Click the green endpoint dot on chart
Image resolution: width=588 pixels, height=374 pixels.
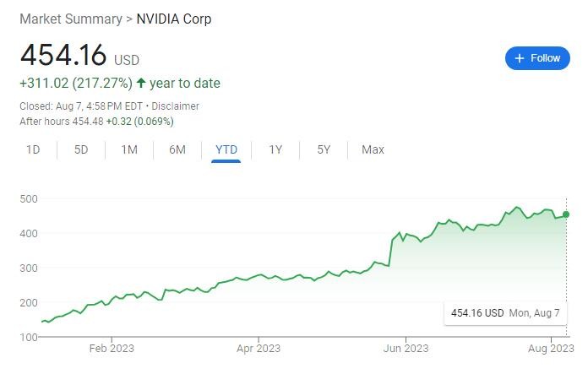pyautogui.click(x=566, y=214)
